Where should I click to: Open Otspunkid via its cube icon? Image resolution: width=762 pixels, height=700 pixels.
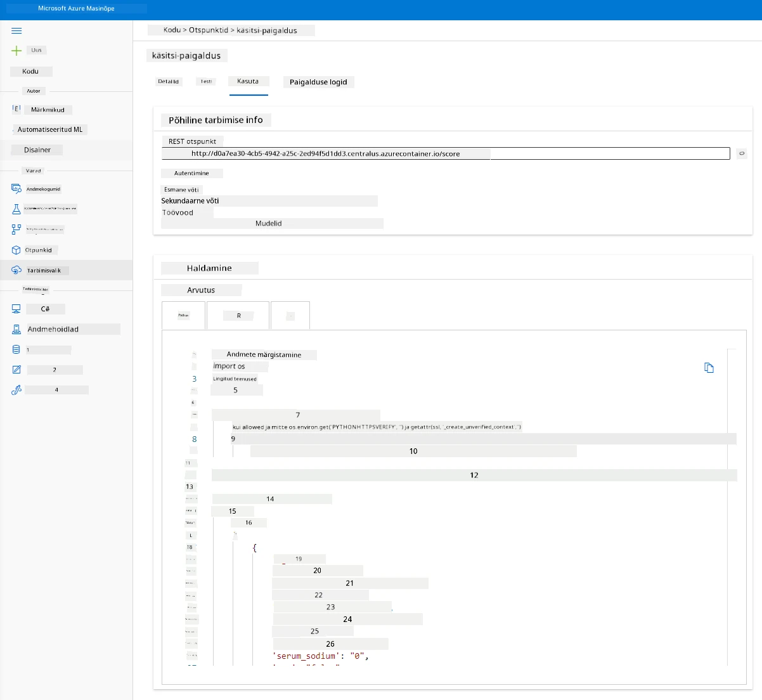(x=16, y=250)
